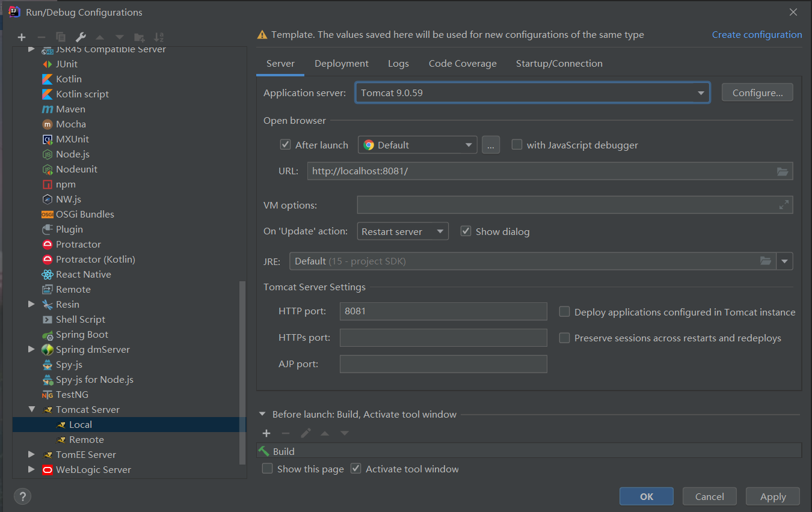Switch to the Deployment tab
The width and height of the screenshot is (812, 512).
coord(342,64)
